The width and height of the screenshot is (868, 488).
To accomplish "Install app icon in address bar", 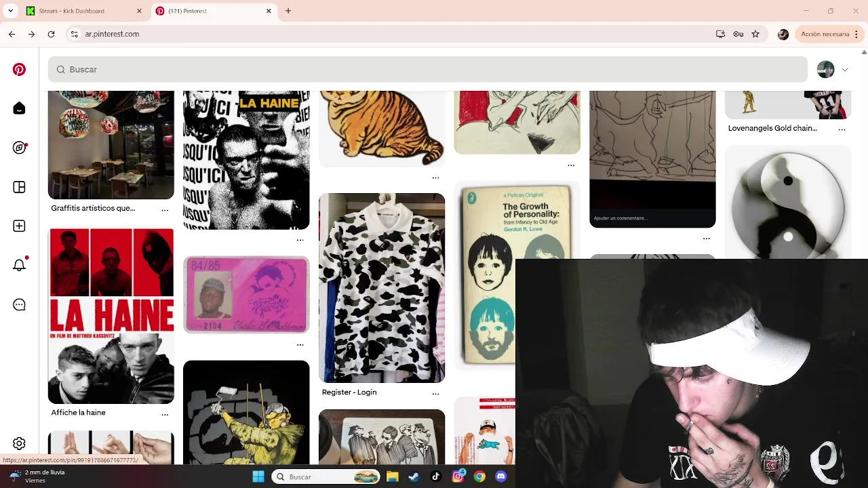I will coord(720,34).
